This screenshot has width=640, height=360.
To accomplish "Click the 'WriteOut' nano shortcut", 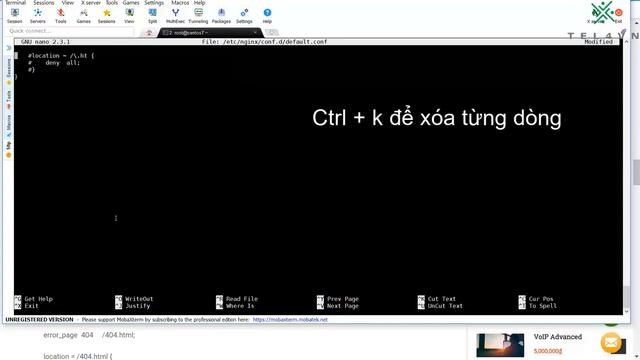I will (134, 299).
